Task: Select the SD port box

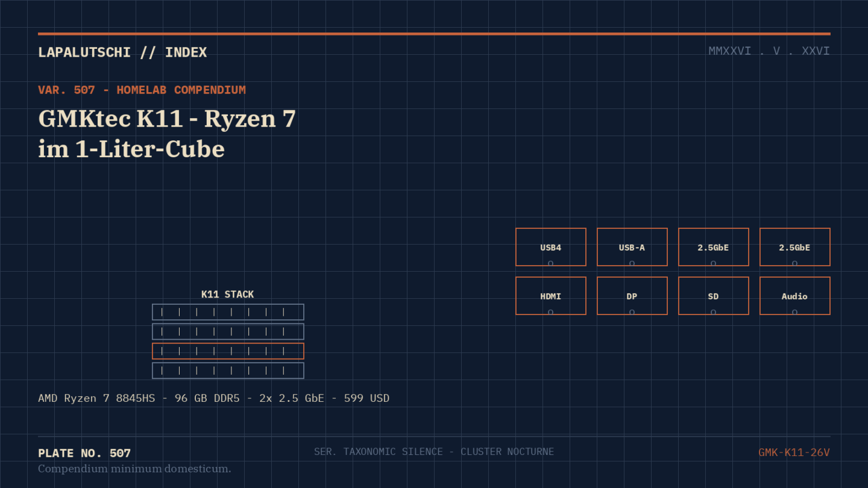Action: (x=714, y=296)
